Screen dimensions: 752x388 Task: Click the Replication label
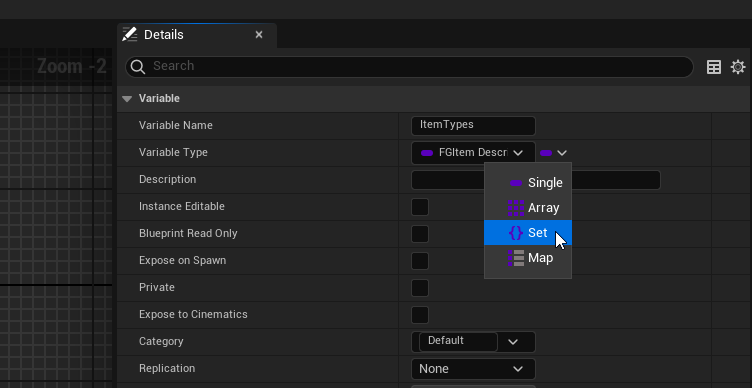pos(167,368)
